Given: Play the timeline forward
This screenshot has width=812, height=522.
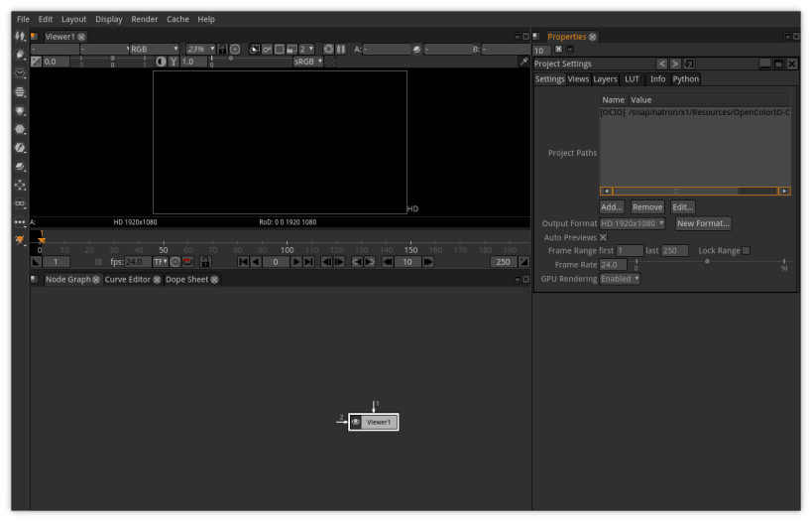Looking at the screenshot, I should (295, 262).
